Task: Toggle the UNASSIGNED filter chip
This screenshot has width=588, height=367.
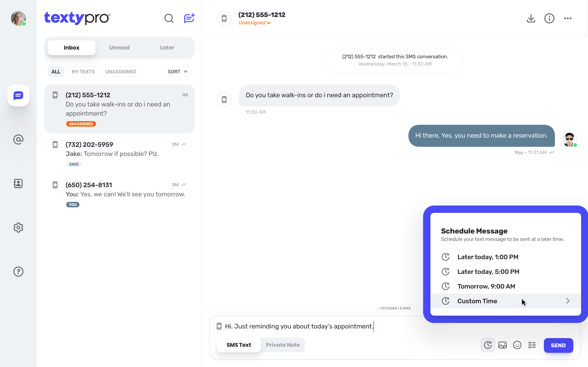Action: [121, 72]
